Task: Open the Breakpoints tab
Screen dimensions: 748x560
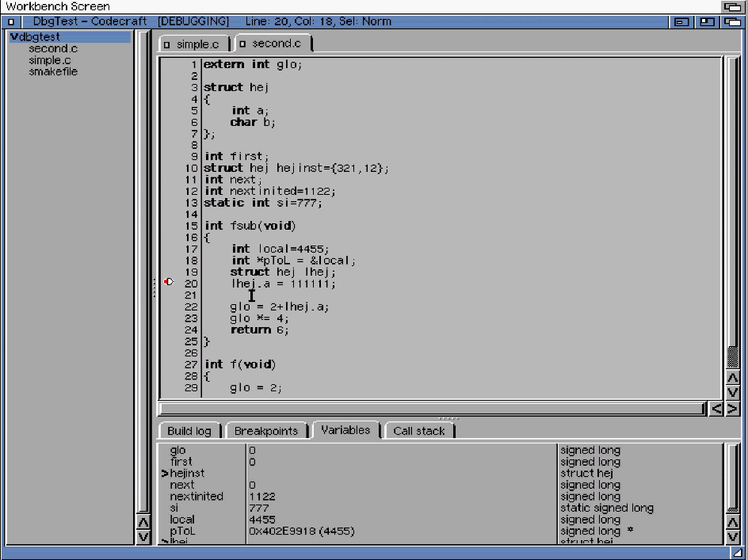Action: pos(266,431)
